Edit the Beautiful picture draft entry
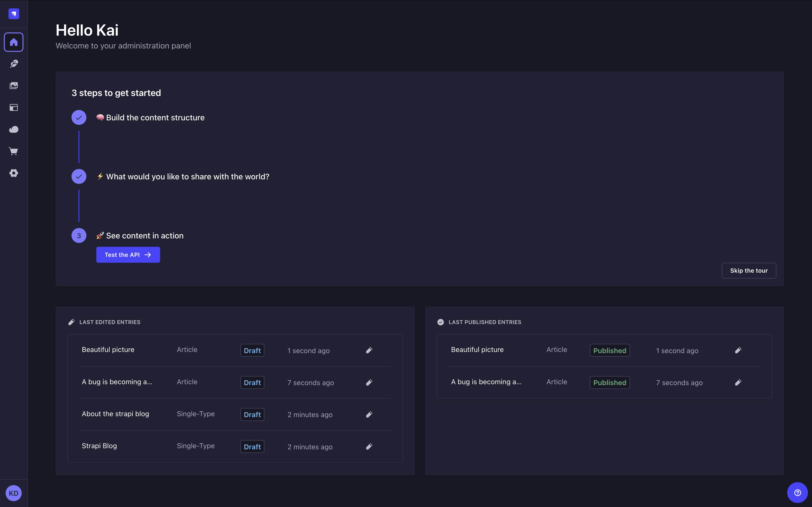Image resolution: width=812 pixels, height=507 pixels. pos(369,350)
